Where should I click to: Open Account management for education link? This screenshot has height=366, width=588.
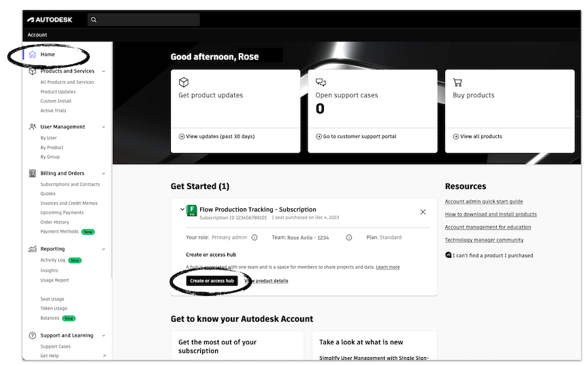(x=488, y=227)
